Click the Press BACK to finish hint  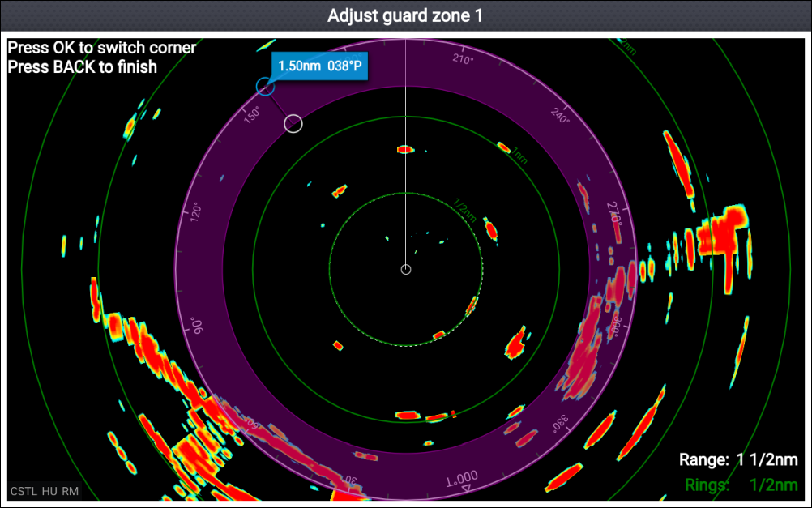tap(83, 66)
